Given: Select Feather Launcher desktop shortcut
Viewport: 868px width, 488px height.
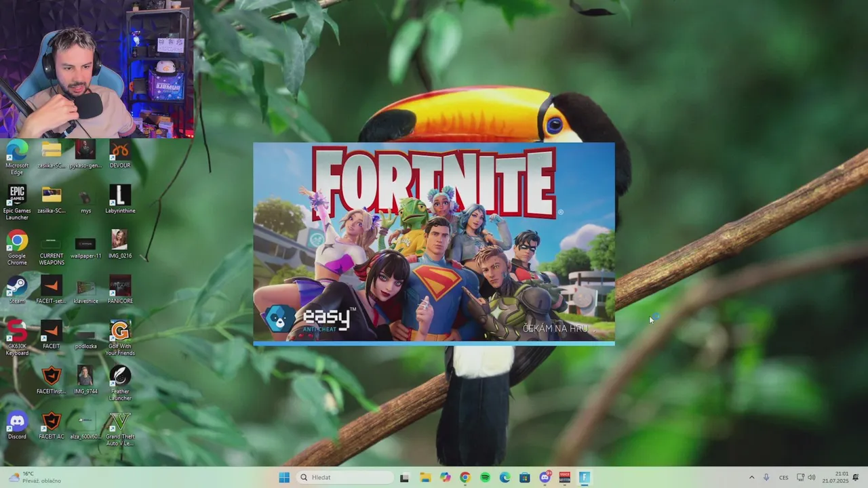Looking at the screenshot, I should pos(120,384).
